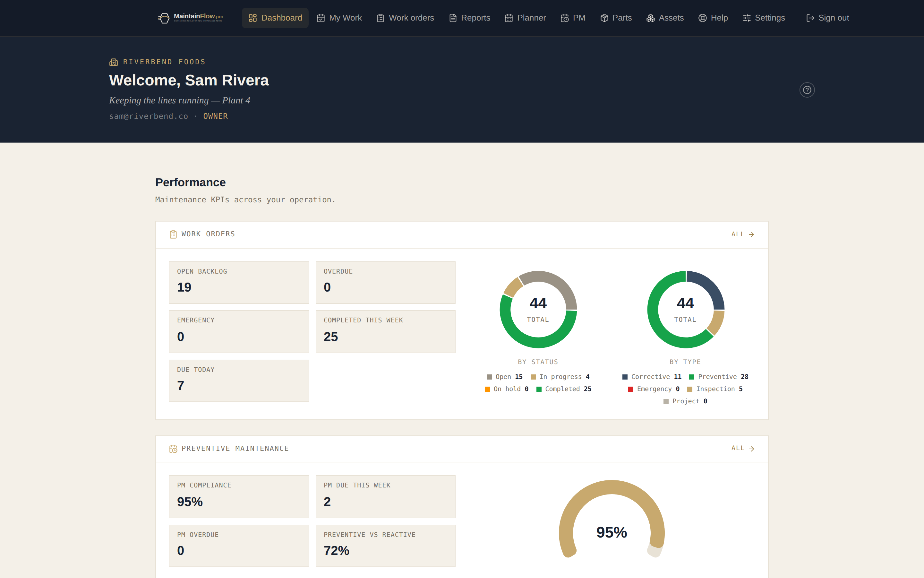Navigate to PM section
This screenshot has width=924, height=578.
[x=573, y=18]
